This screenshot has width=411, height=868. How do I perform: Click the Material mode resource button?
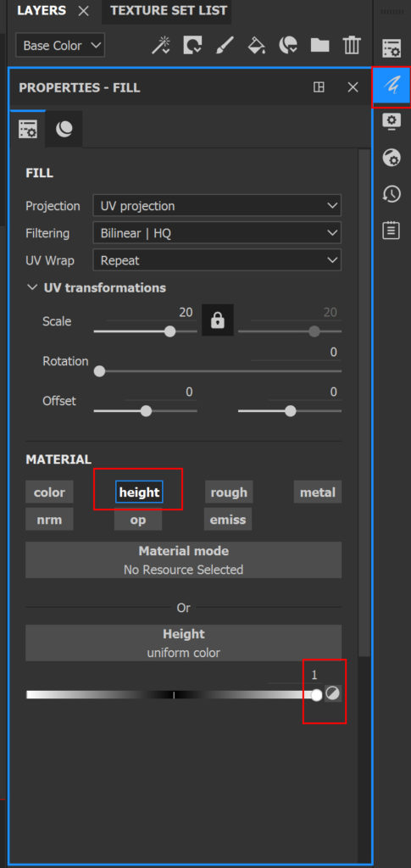click(183, 559)
